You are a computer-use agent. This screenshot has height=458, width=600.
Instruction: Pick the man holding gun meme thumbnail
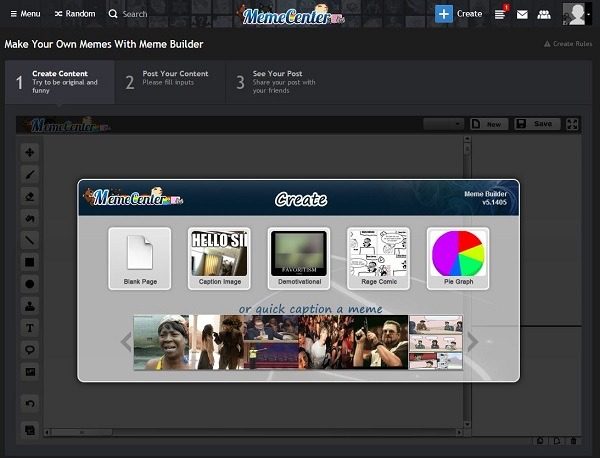(x=381, y=342)
